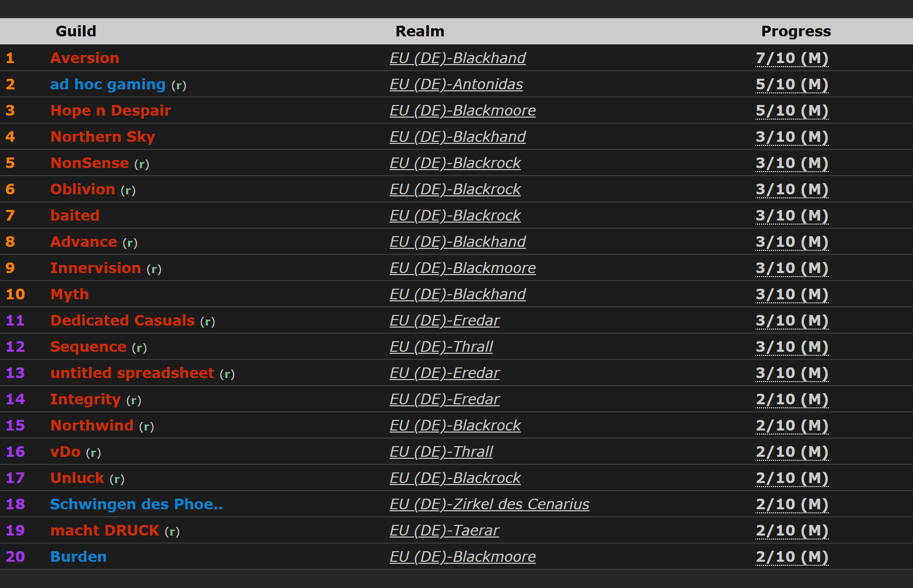
Task: Open the Myth guild page
Action: tap(70, 294)
